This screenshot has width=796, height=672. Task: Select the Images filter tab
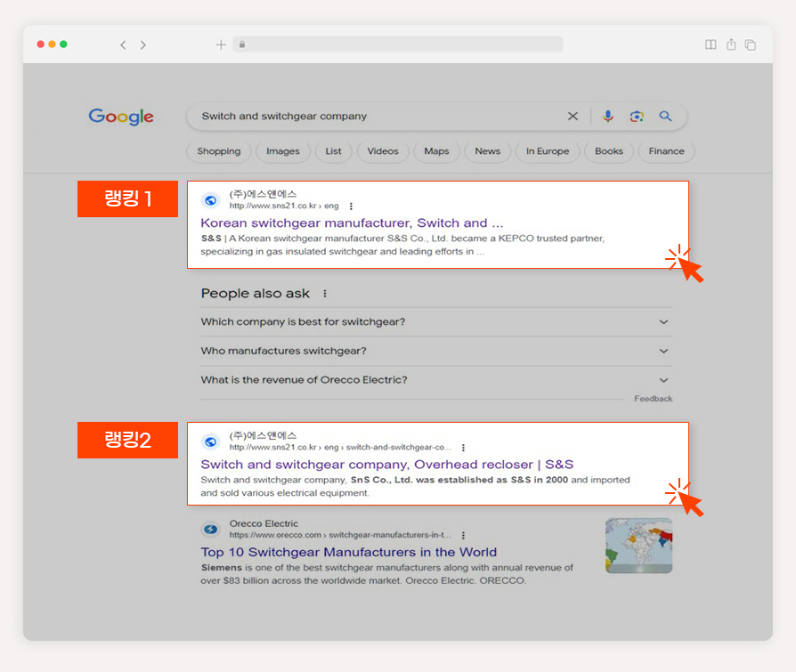pos(283,151)
